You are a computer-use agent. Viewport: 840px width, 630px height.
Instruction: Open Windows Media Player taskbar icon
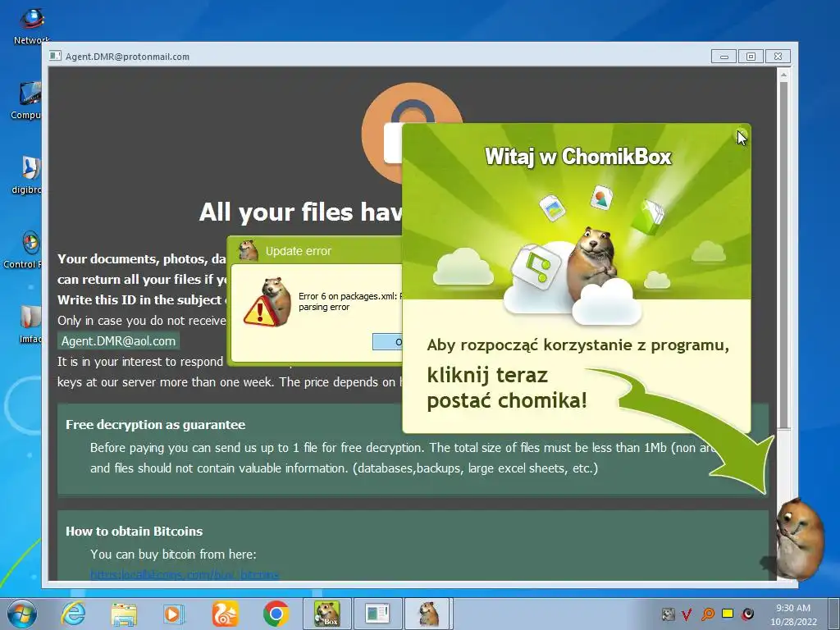point(174,614)
